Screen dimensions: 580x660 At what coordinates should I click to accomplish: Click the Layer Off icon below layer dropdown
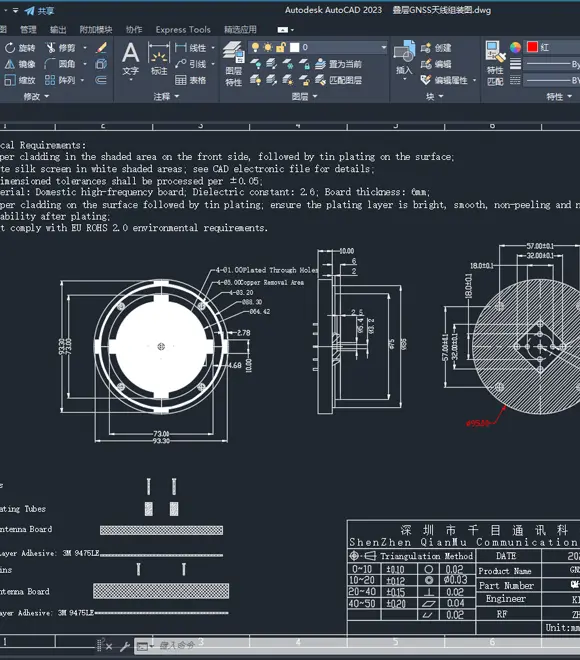coord(255,64)
